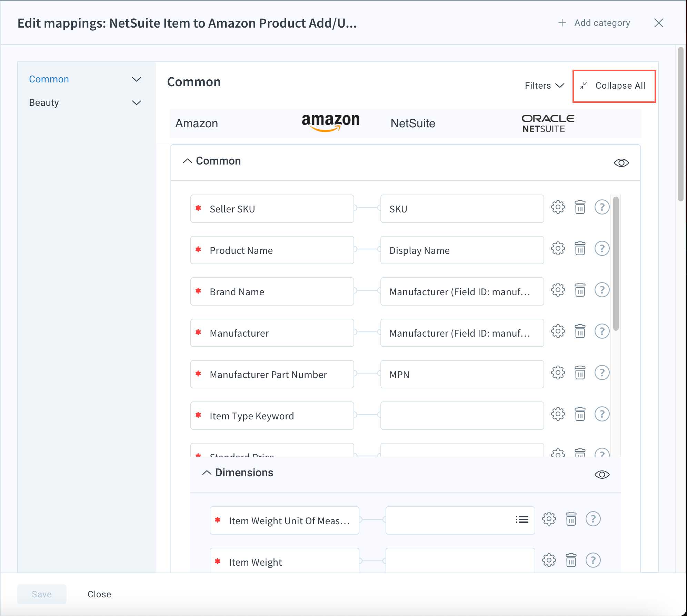Screen dimensions: 687x616
Task: Delete the Product Name mapping row
Action: [580, 249]
